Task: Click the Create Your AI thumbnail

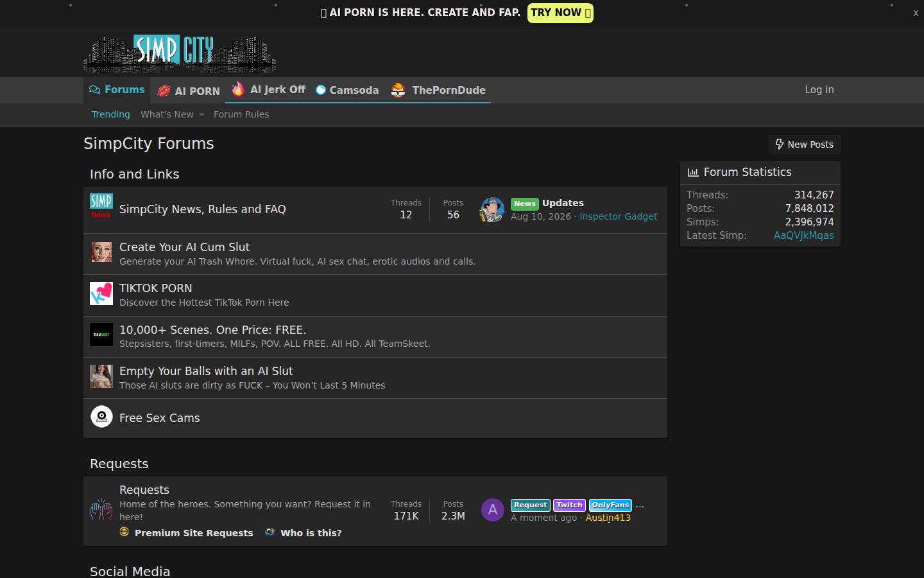Action: pyautogui.click(x=101, y=252)
